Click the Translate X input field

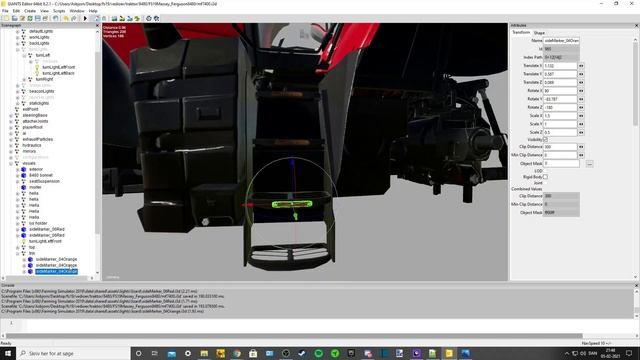[560, 66]
